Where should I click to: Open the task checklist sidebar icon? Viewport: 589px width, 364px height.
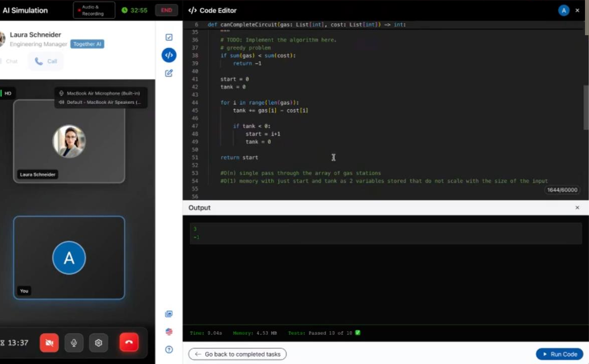pyautogui.click(x=169, y=37)
